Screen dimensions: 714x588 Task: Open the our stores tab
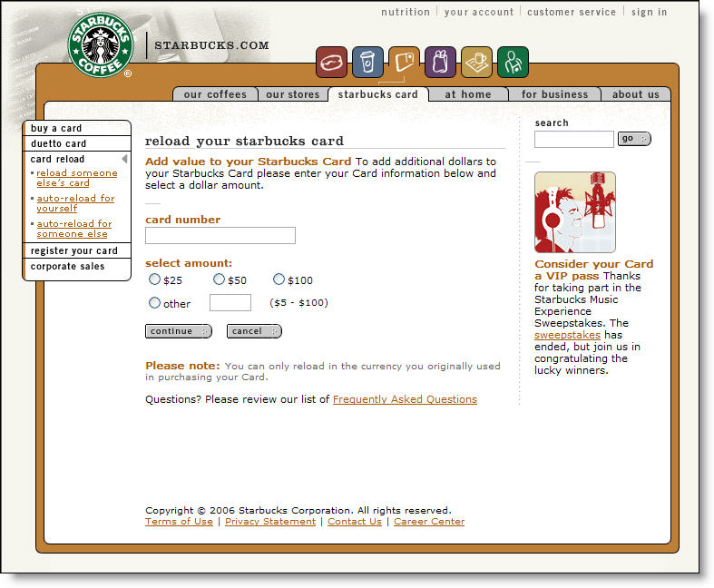pyautogui.click(x=293, y=94)
